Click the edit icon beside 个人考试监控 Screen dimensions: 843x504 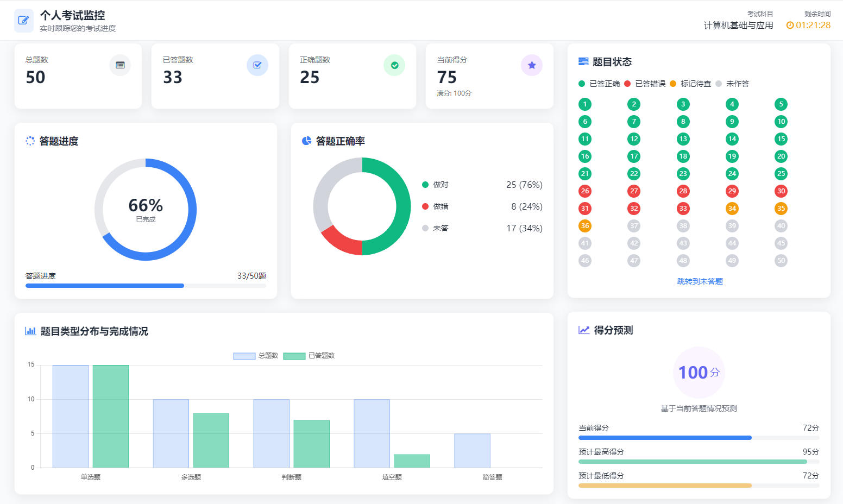coord(23,20)
